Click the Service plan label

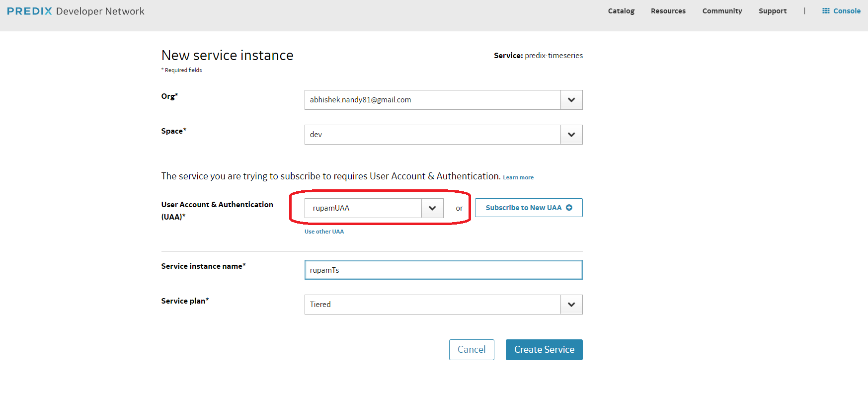click(185, 301)
